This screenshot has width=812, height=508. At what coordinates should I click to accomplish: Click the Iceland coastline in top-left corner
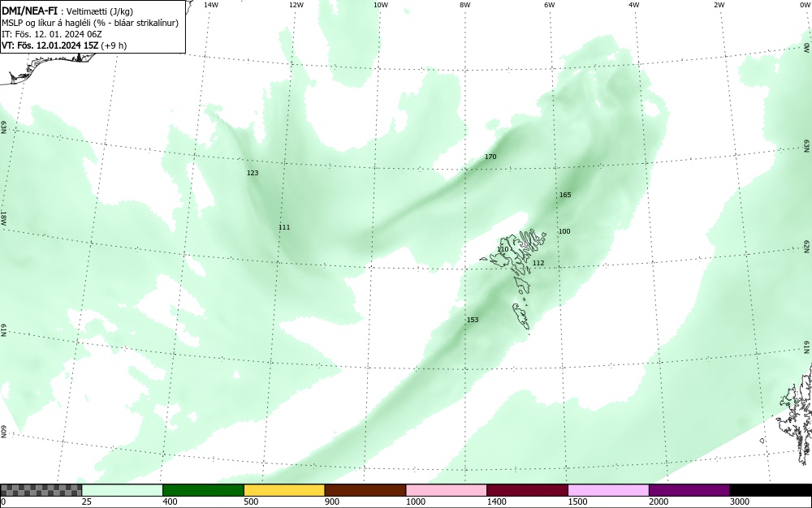[46, 67]
